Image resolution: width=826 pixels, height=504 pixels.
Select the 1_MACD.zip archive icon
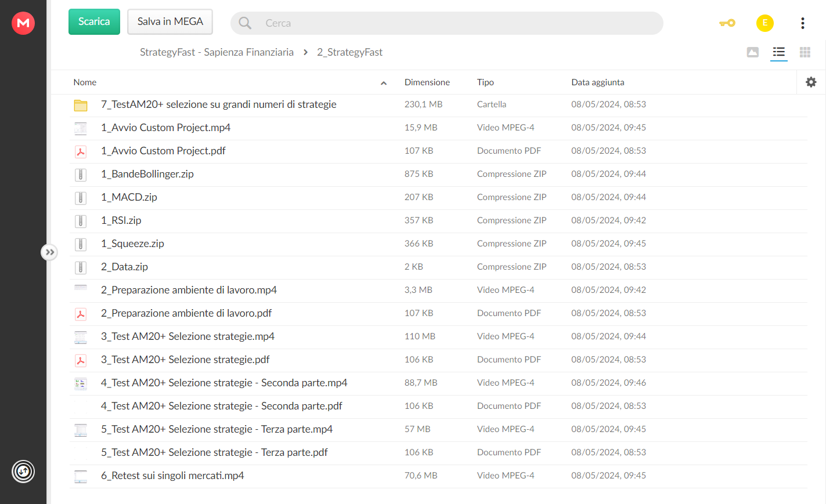coord(81,198)
